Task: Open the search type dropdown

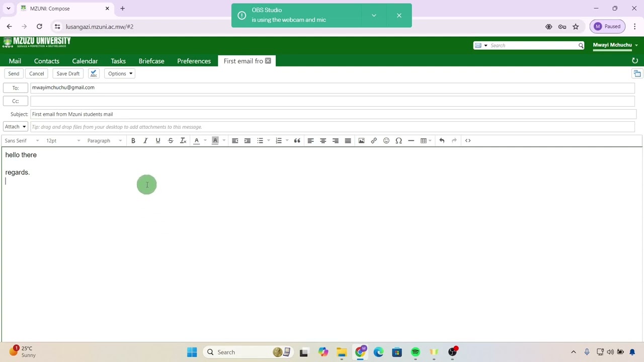Action: tap(481, 46)
